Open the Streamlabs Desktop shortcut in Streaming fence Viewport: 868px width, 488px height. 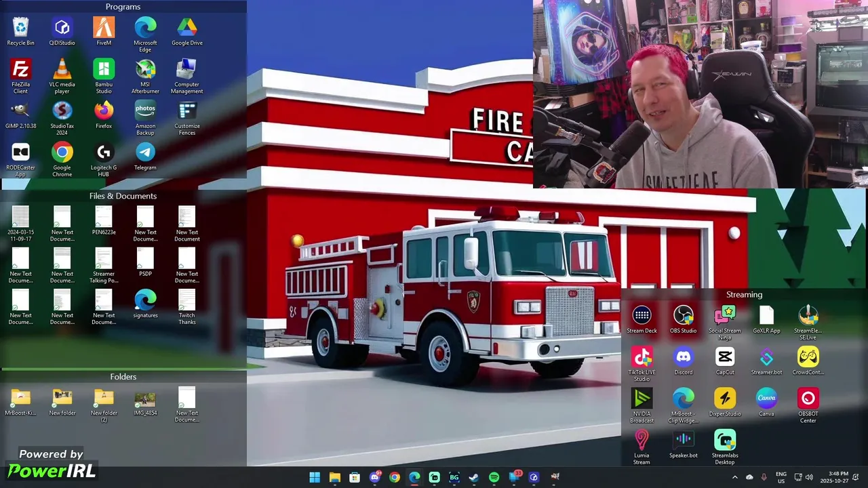(725, 447)
